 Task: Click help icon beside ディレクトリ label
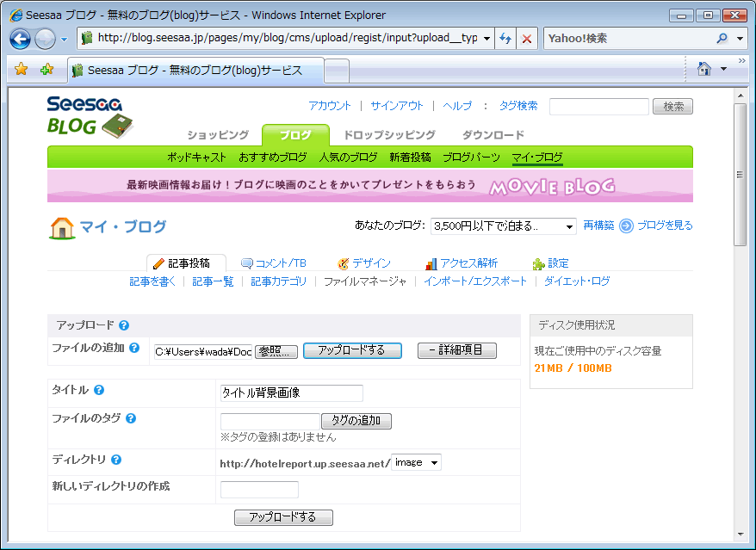click(x=116, y=460)
